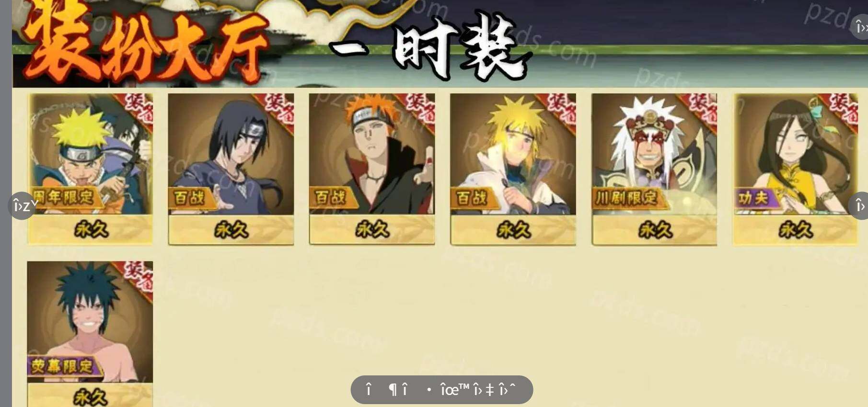The height and width of the screenshot is (407, 868).
Task: Click the top-right round overlay icon
Action: pos(861,27)
